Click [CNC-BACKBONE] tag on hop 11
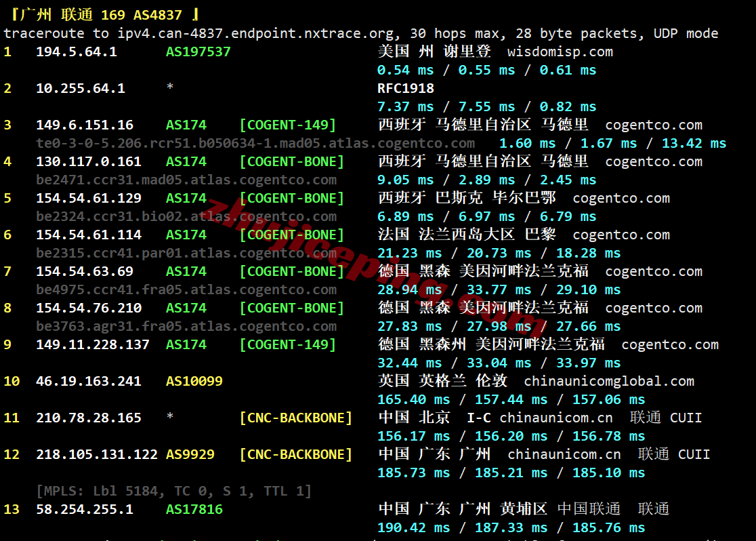Viewport: 756px width, 541px height. click(295, 418)
